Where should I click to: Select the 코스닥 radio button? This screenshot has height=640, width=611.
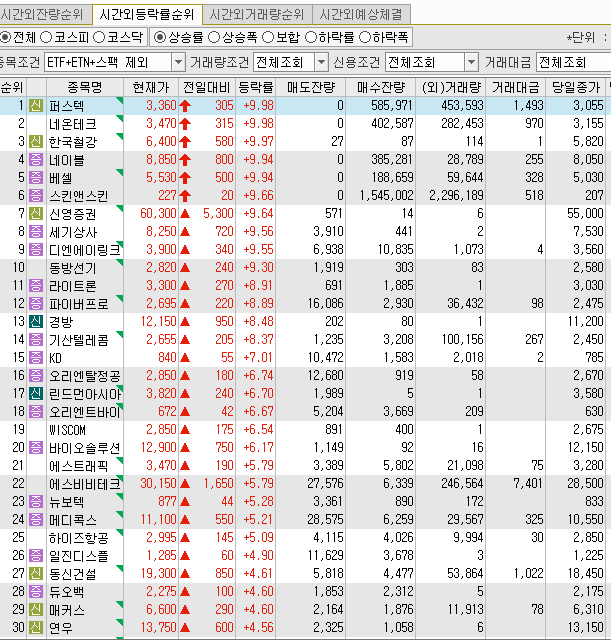(99, 38)
